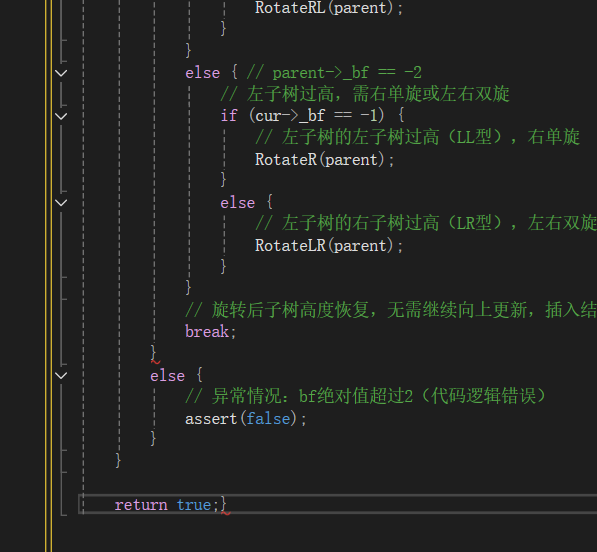Click the RotateLR(parent); call
Image resolution: width=597 pixels, height=552 pixels.
pos(329,246)
